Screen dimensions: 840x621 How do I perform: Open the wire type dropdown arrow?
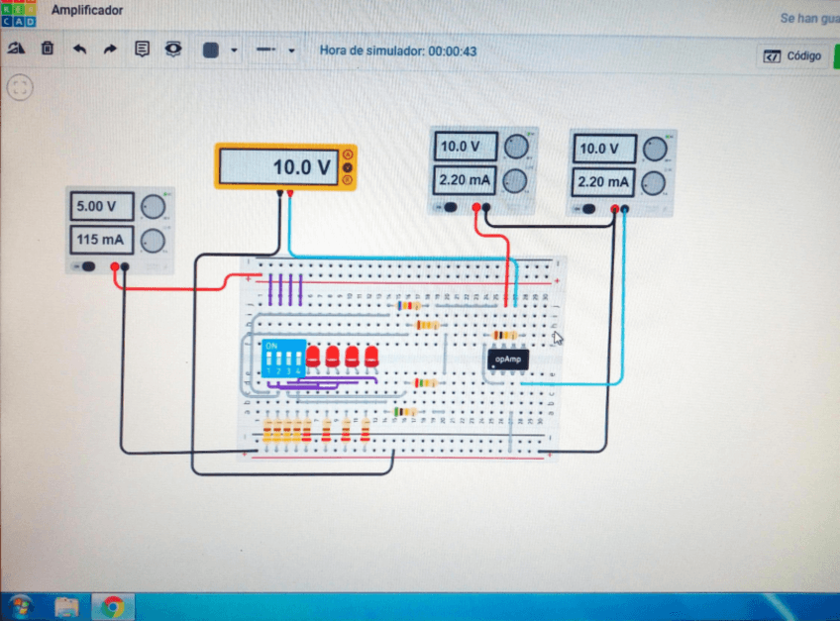click(291, 50)
